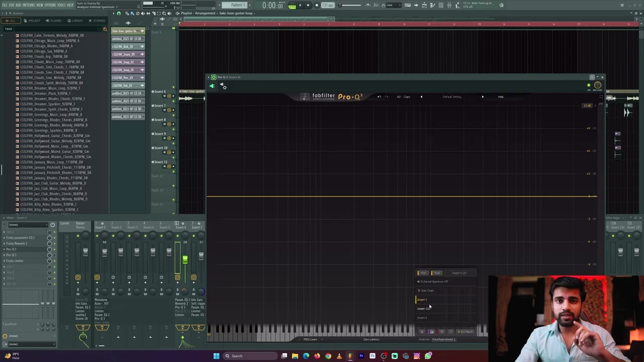Switch browser to LIBRARY tab
This screenshot has width=644, height=362.
[x=75, y=21]
